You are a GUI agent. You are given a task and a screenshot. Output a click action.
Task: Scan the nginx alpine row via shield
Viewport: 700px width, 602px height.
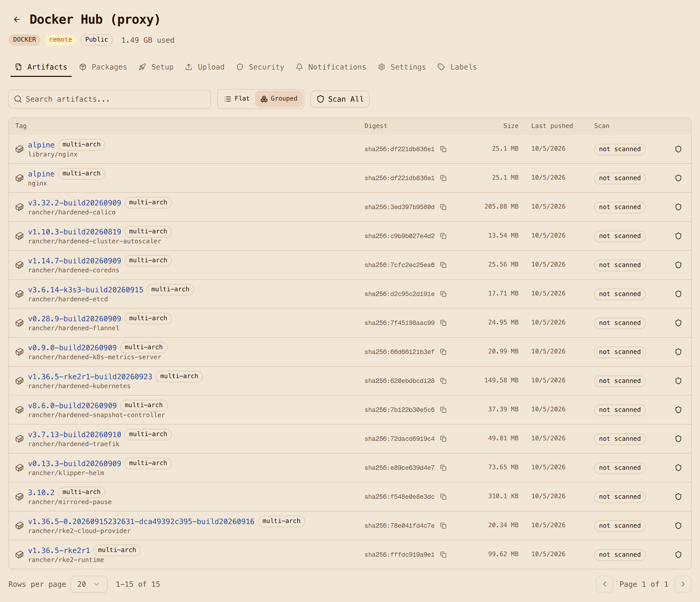(678, 178)
